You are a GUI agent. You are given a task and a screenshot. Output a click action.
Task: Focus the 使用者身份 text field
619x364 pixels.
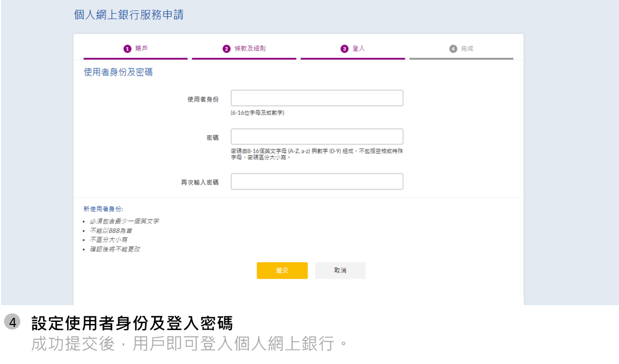[x=317, y=98]
